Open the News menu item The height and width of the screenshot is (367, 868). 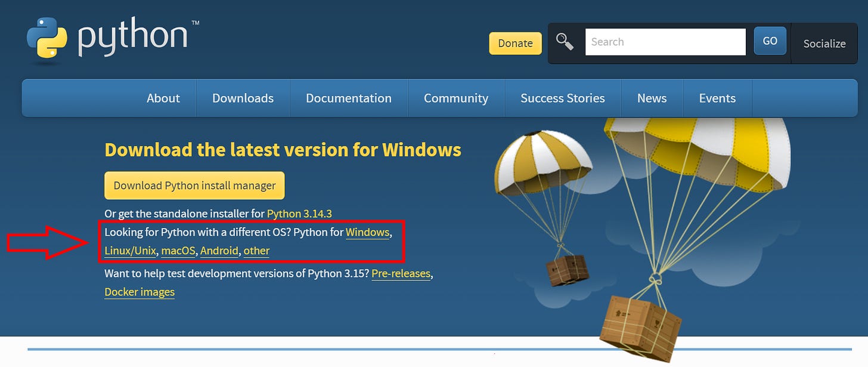652,98
